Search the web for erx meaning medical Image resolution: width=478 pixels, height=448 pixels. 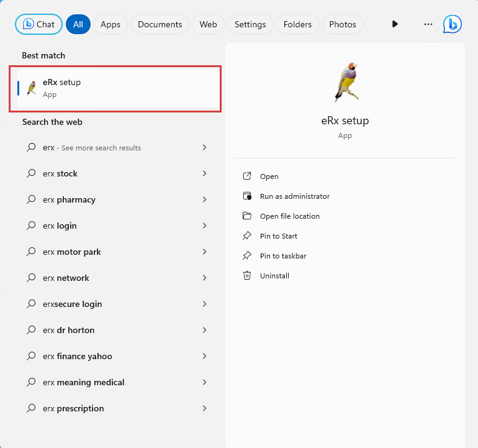tap(83, 382)
